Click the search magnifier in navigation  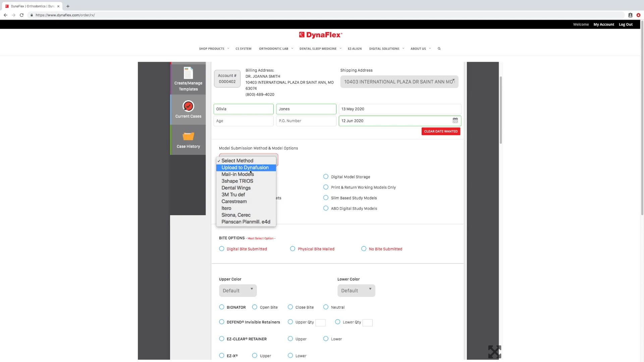tap(439, 49)
